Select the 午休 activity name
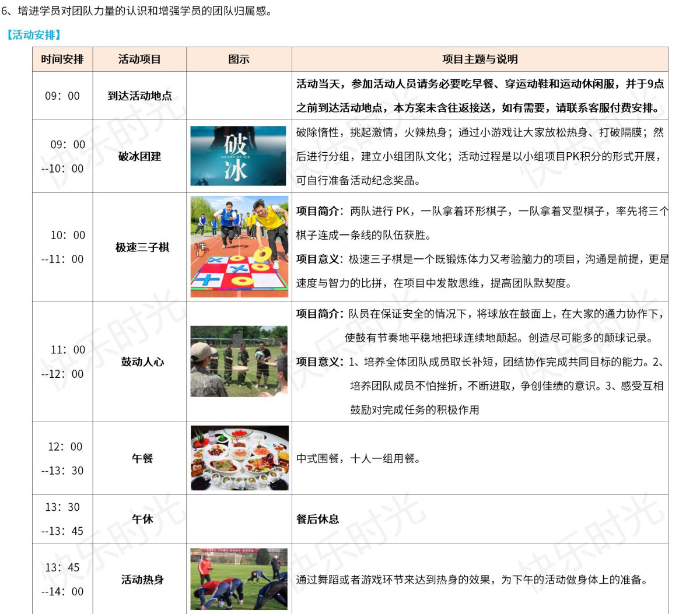The width and height of the screenshot is (700, 614). [142, 519]
